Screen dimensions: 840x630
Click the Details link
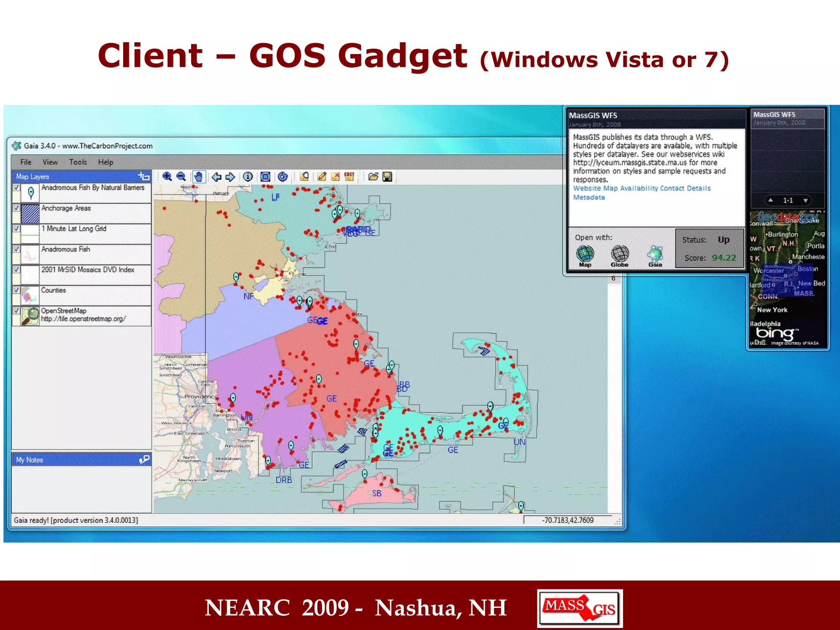(x=698, y=188)
